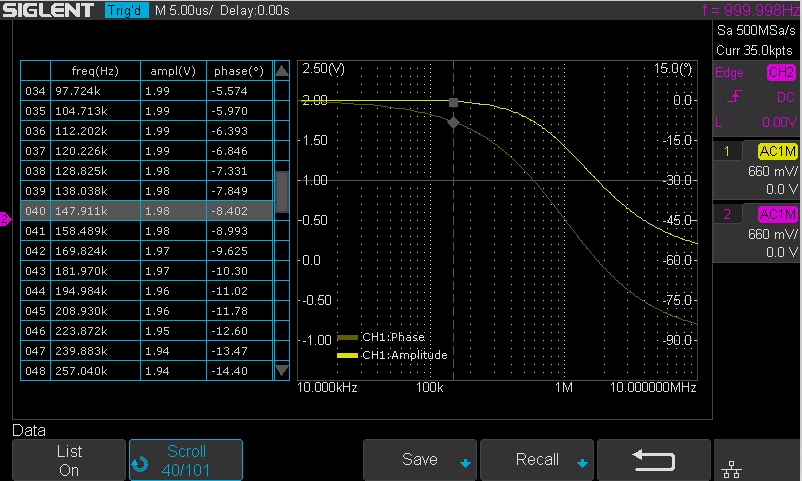This screenshot has width=802, height=481.
Task: Select table row 044 at 194.984k
Action: point(147,291)
